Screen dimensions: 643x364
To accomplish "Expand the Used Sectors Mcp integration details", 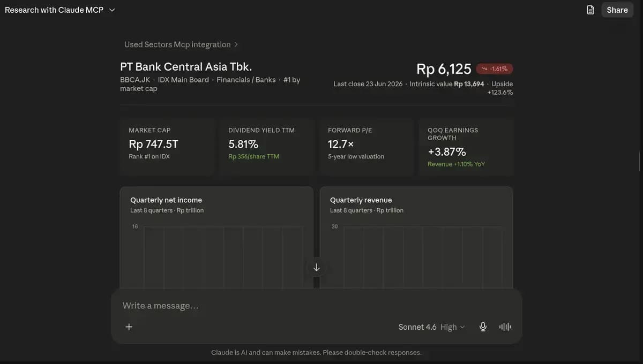I will (181, 44).
